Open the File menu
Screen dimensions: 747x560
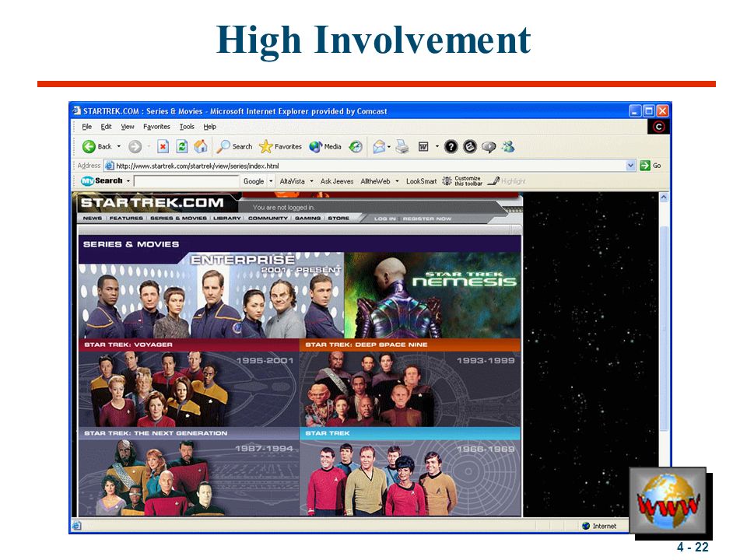(x=86, y=127)
